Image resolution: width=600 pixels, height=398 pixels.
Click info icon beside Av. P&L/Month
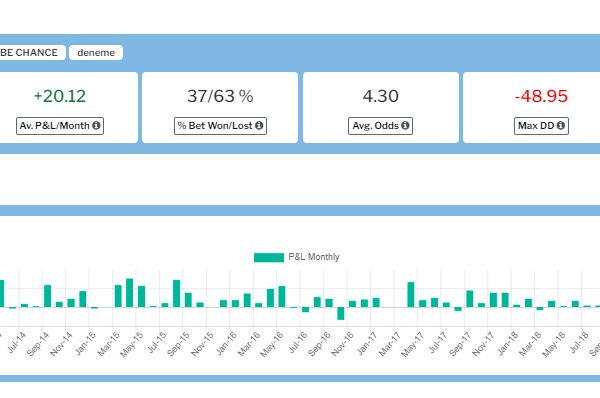click(x=96, y=126)
